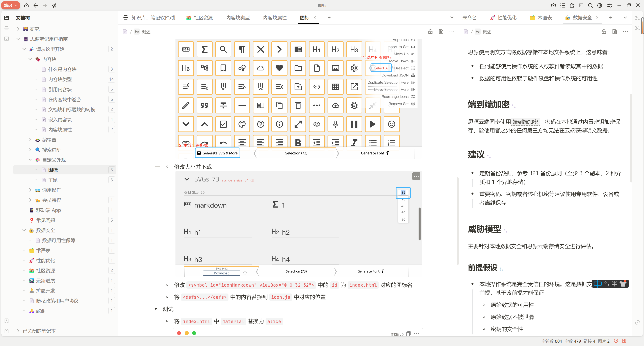Open the 笔记 workspace dropdown

[x=10, y=5]
